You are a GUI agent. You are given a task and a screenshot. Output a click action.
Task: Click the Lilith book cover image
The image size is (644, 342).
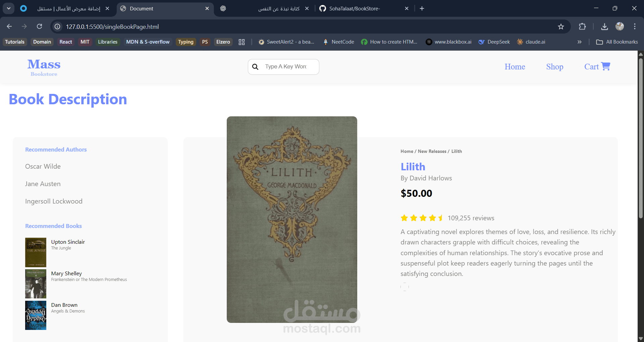[x=292, y=220]
